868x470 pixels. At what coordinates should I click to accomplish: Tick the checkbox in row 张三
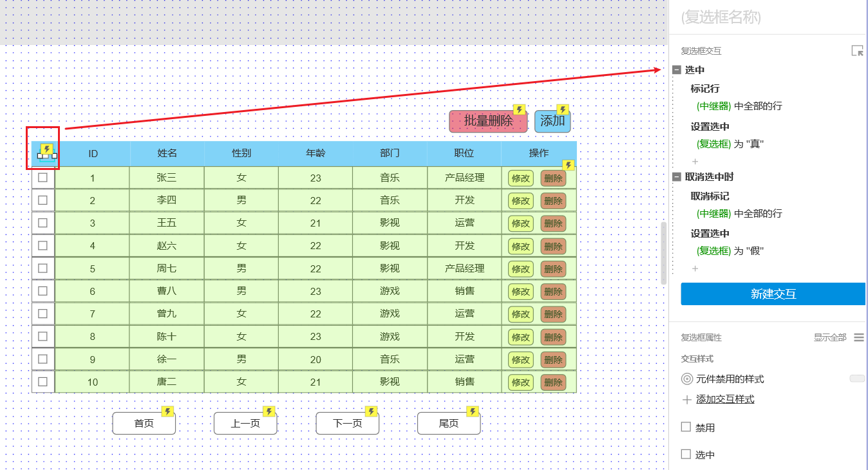(42, 177)
